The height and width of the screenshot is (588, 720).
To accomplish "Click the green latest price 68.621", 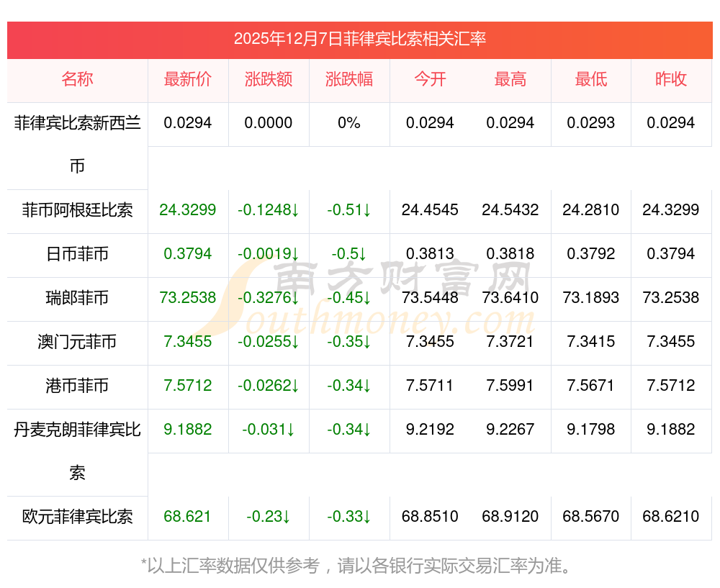I will (187, 517).
